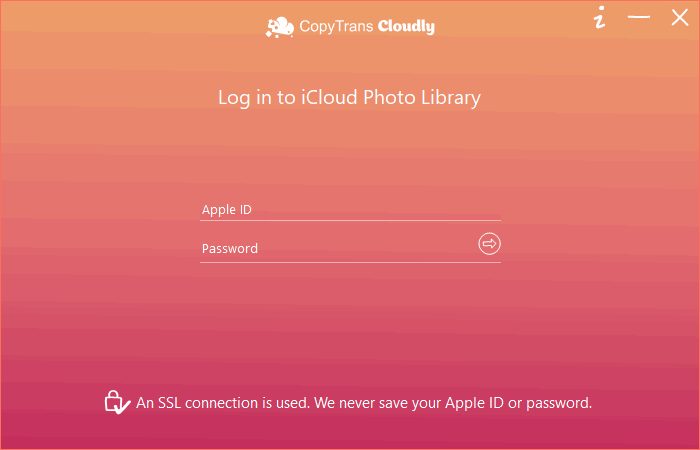Minimize the CopyTrans Cloudly window
Viewport: 700px width, 450px height.
(x=639, y=17)
